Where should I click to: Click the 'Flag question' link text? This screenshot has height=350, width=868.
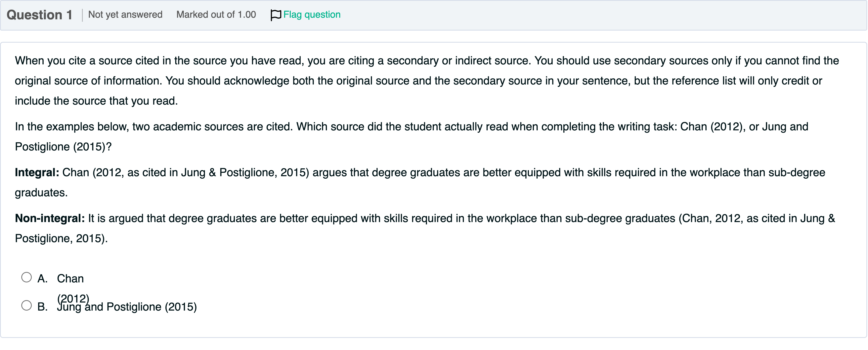tap(312, 15)
